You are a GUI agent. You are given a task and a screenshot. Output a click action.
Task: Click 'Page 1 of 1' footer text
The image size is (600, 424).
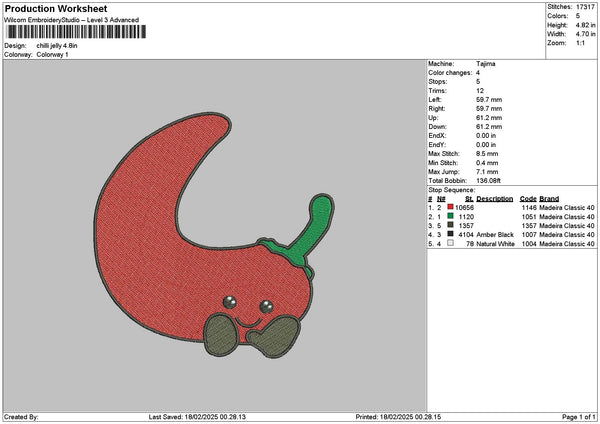(579, 417)
